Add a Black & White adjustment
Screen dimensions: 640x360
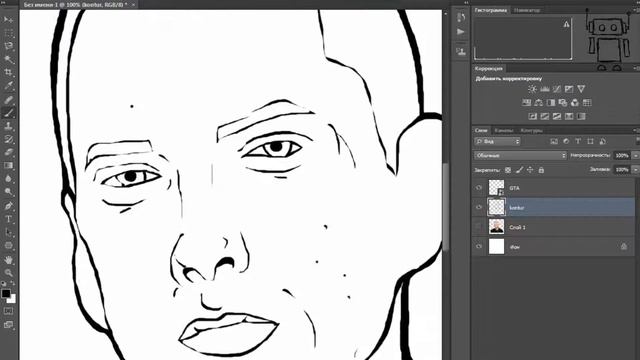coord(551,102)
